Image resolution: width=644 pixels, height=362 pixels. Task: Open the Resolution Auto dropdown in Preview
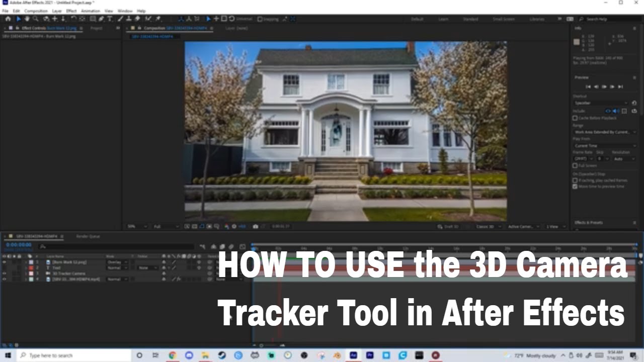[x=623, y=159]
